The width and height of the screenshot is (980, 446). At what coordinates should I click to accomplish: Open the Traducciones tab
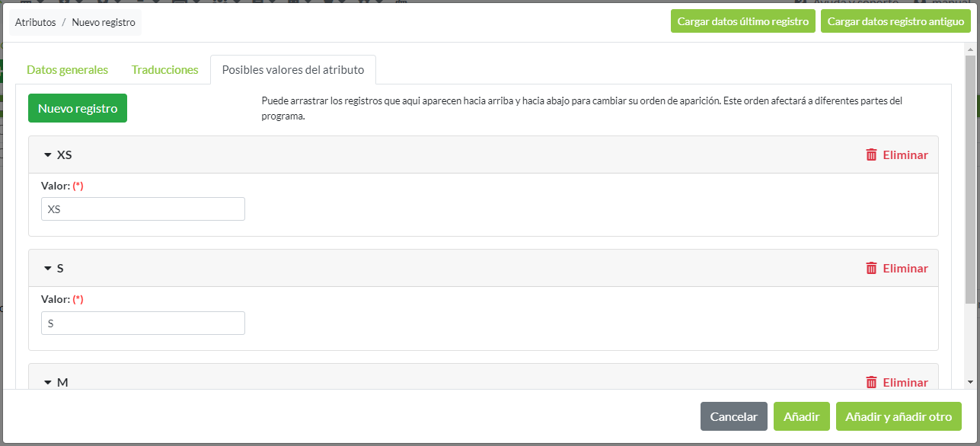point(164,70)
